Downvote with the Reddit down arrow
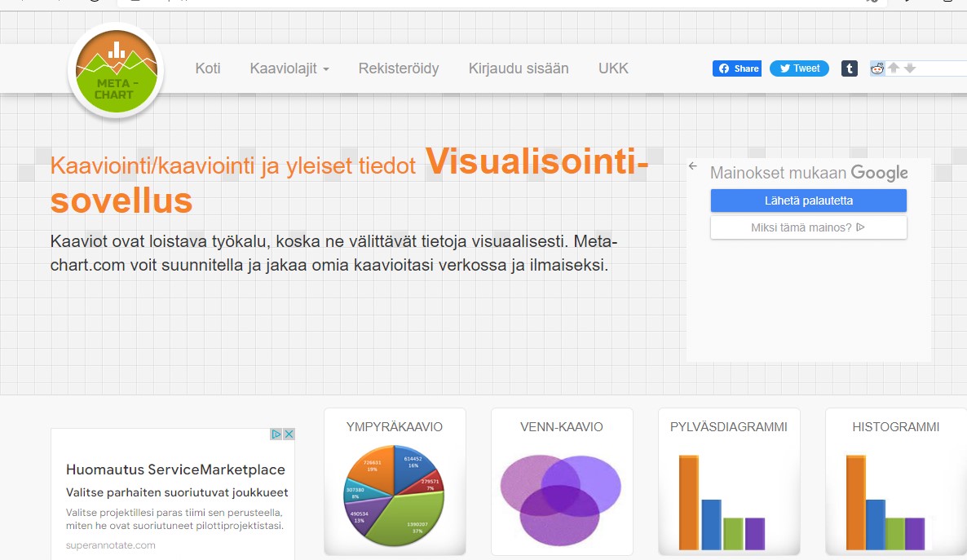Screen dimensions: 967x560 [910, 68]
